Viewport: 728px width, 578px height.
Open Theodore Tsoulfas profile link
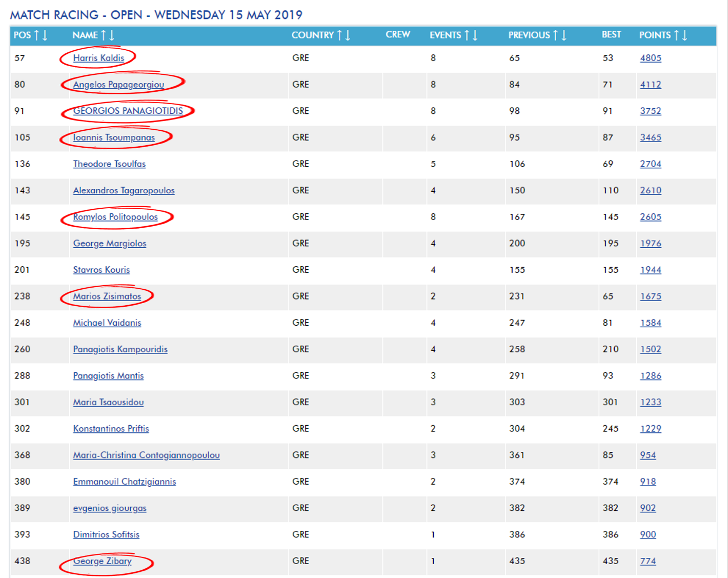pyautogui.click(x=109, y=164)
